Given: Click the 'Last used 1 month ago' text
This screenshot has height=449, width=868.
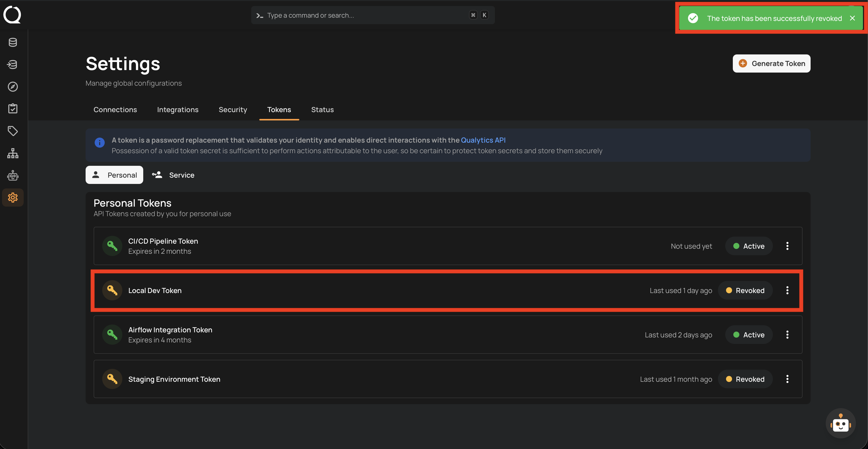Looking at the screenshot, I should [x=676, y=379].
